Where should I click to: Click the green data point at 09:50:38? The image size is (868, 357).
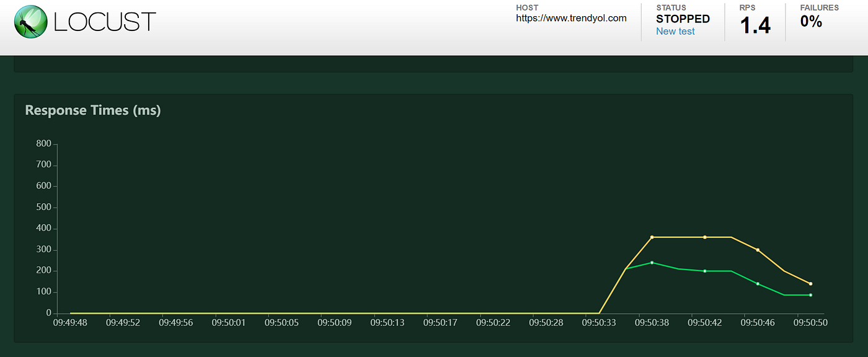point(652,262)
